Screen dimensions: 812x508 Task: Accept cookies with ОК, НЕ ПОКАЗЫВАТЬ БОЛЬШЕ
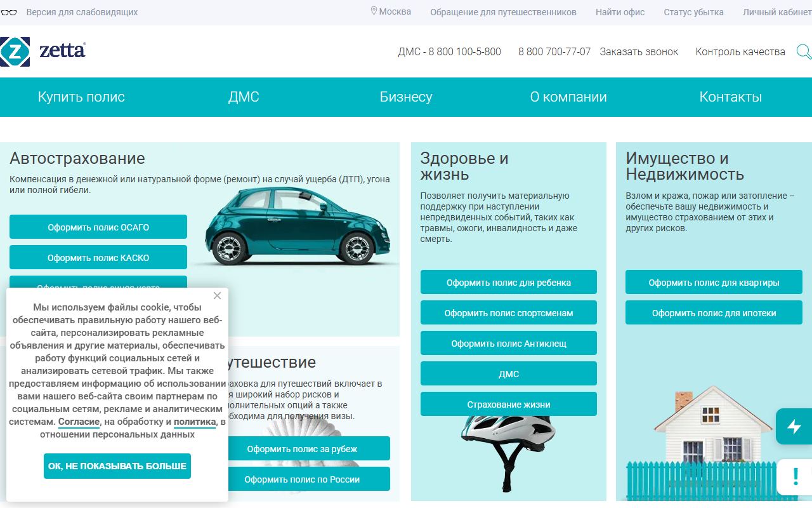(x=117, y=465)
